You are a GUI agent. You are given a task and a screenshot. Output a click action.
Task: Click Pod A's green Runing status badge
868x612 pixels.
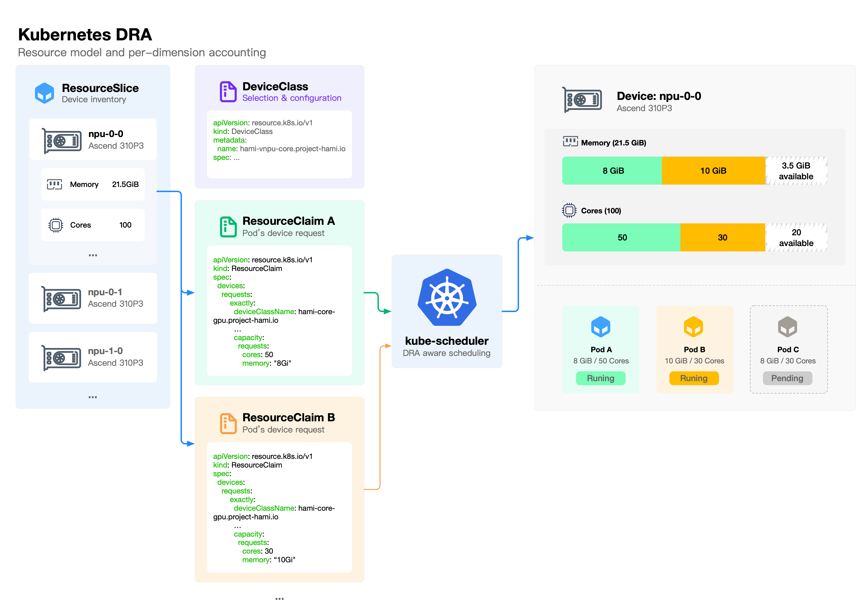tap(601, 378)
